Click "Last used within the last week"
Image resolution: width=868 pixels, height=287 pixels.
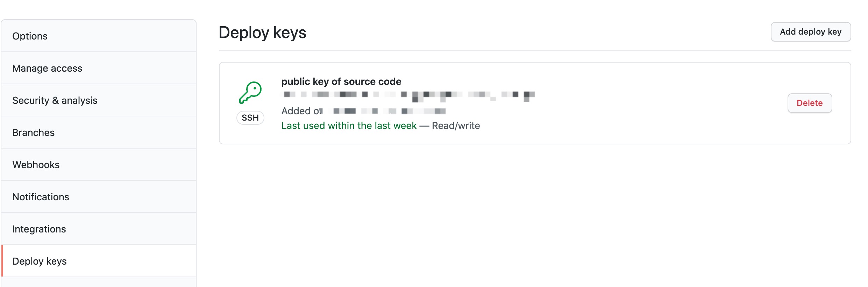coord(349,125)
